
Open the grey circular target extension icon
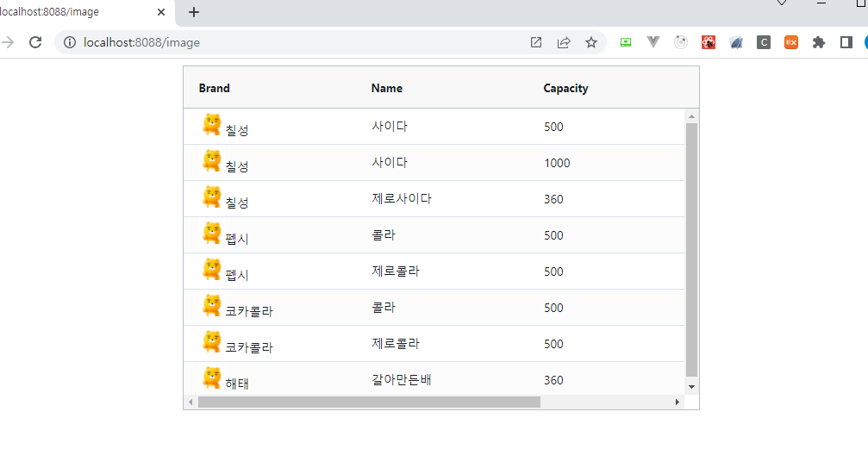(x=681, y=42)
